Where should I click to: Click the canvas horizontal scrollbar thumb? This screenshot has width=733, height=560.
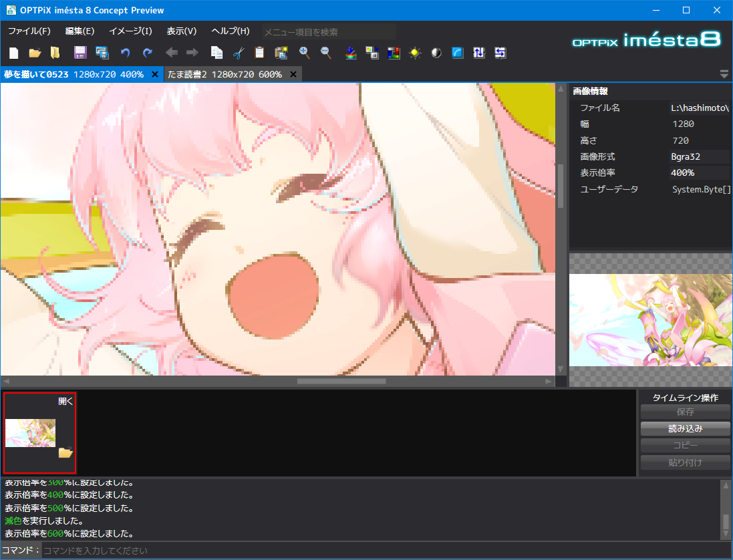(341, 381)
